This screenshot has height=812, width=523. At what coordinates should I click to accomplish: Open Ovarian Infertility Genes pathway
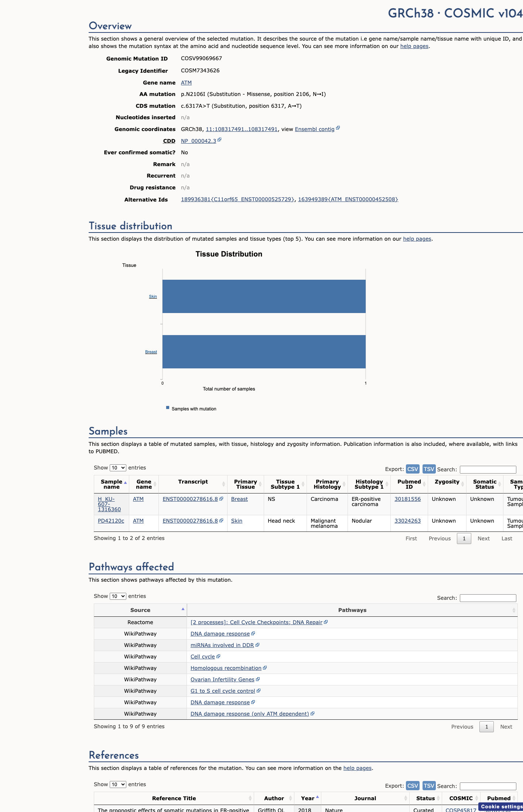click(222, 679)
